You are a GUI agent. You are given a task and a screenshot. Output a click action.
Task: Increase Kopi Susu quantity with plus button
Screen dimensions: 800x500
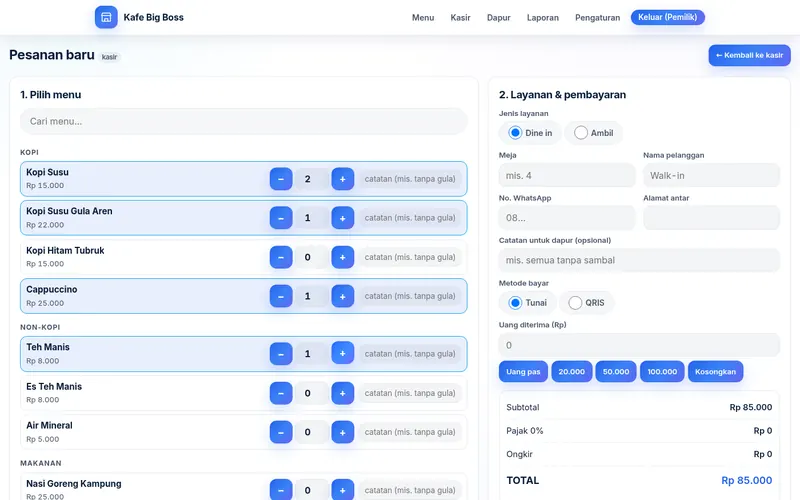[x=342, y=179]
